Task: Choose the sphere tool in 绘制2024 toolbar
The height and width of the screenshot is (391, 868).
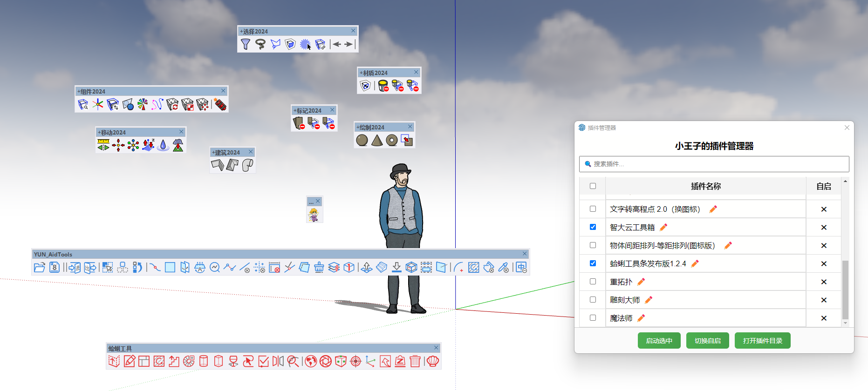Action: point(362,140)
